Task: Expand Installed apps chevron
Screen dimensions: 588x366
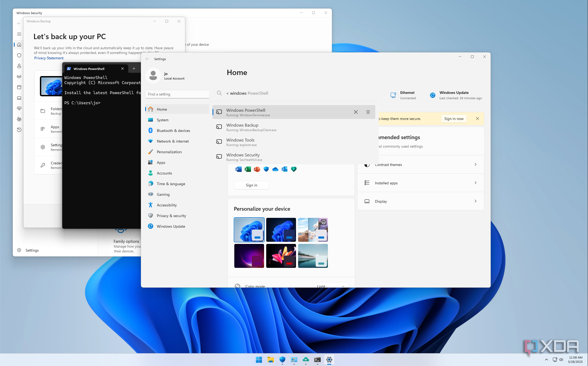Action: pyautogui.click(x=476, y=183)
